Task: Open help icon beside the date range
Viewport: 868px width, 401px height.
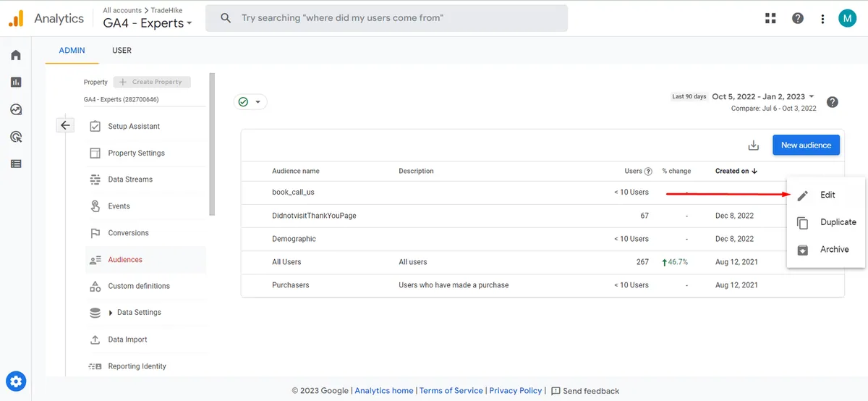Action: click(x=833, y=102)
